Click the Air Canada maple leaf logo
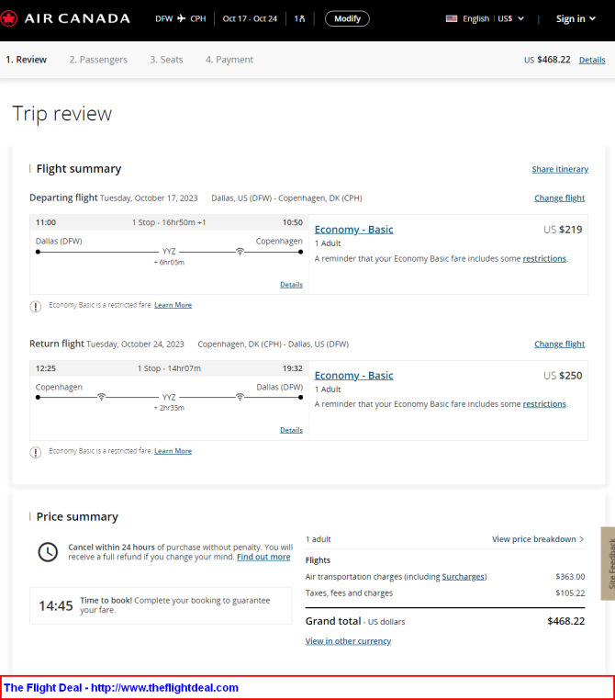615x700 pixels. pyautogui.click(x=8, y=18)
